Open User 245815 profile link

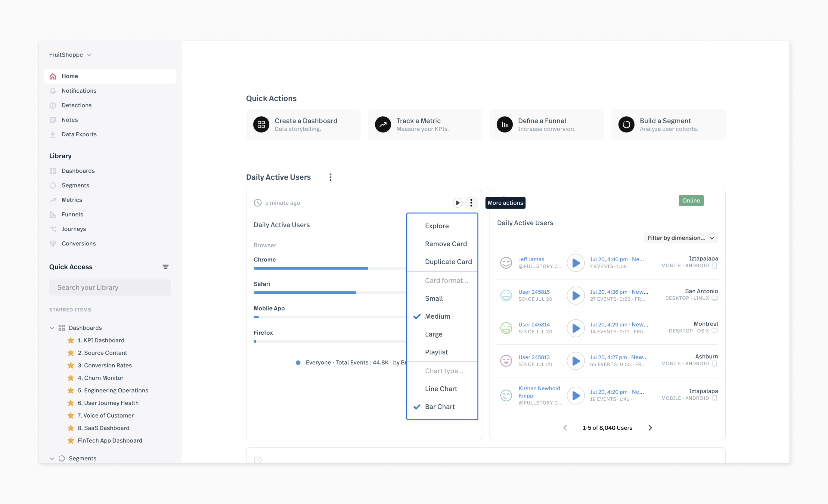pyautogui.click(x=534, y=292)
